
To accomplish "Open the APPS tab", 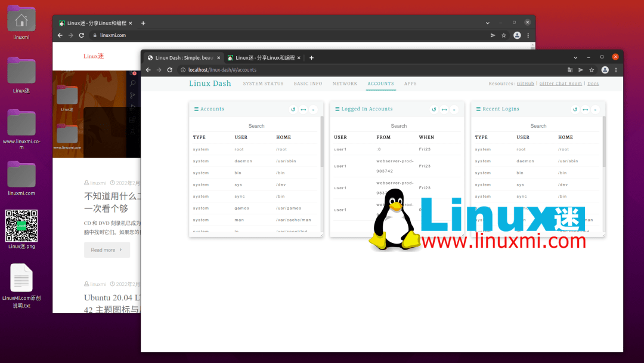I will [410, 84].
